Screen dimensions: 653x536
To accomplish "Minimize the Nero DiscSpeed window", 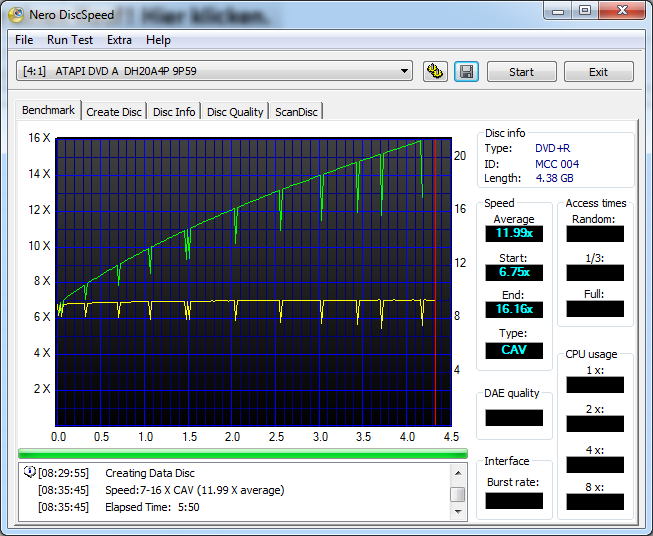I will tap(558, 11).
